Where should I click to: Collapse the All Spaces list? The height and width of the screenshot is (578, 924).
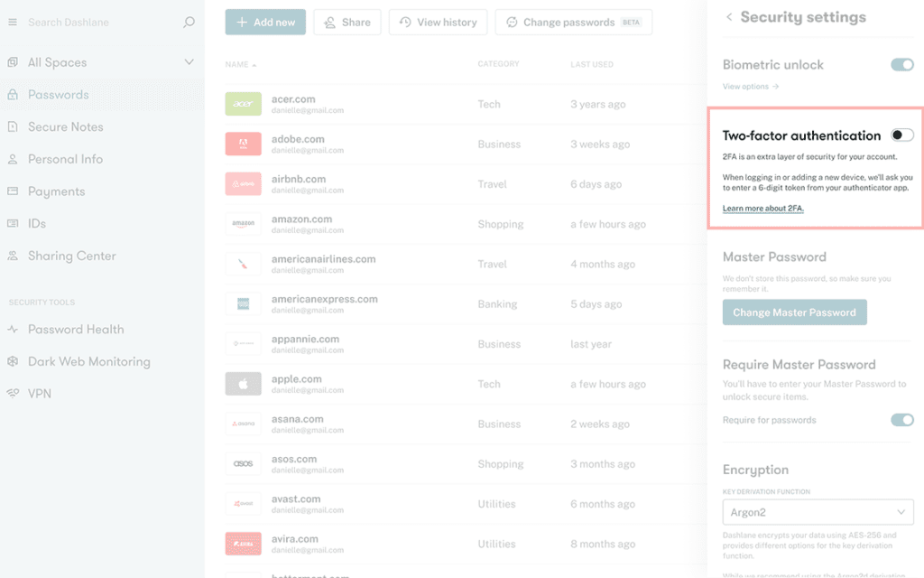(189, 61)
